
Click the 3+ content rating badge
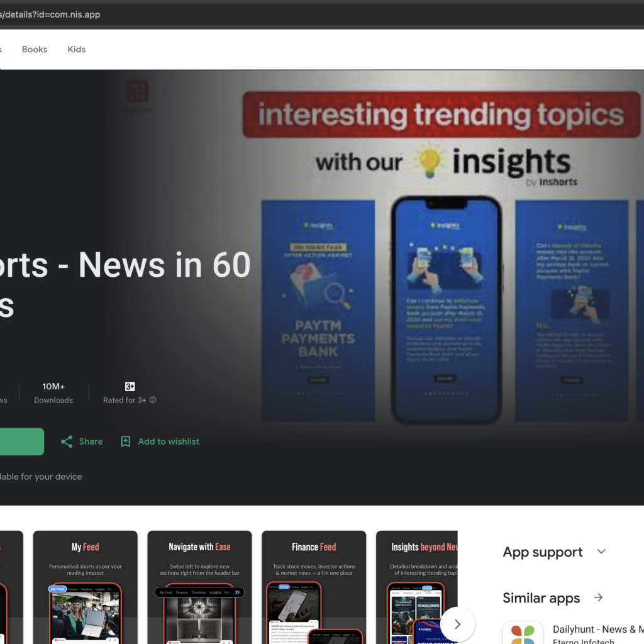(x=130, y=387)
